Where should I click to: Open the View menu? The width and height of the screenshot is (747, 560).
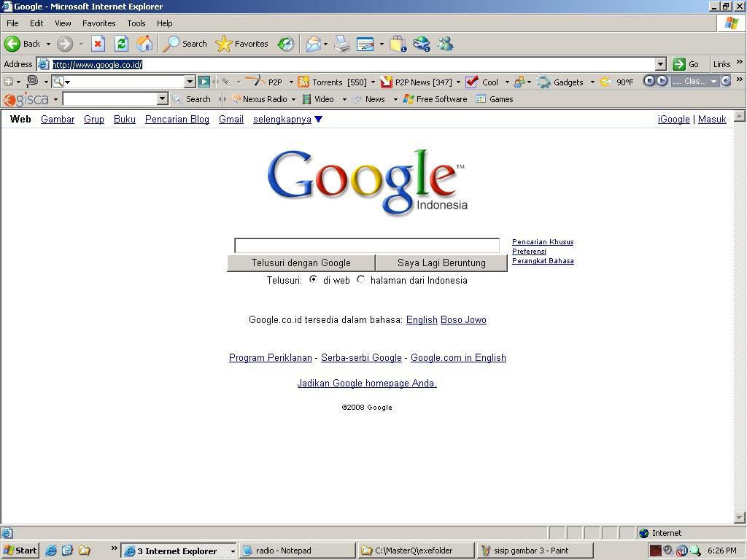(x=63, y=23)
